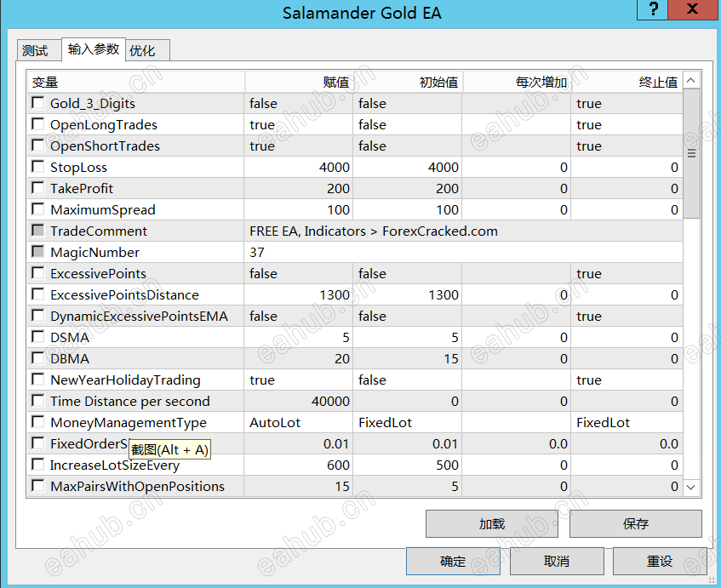Enable the DSMA checkbox

38,336
